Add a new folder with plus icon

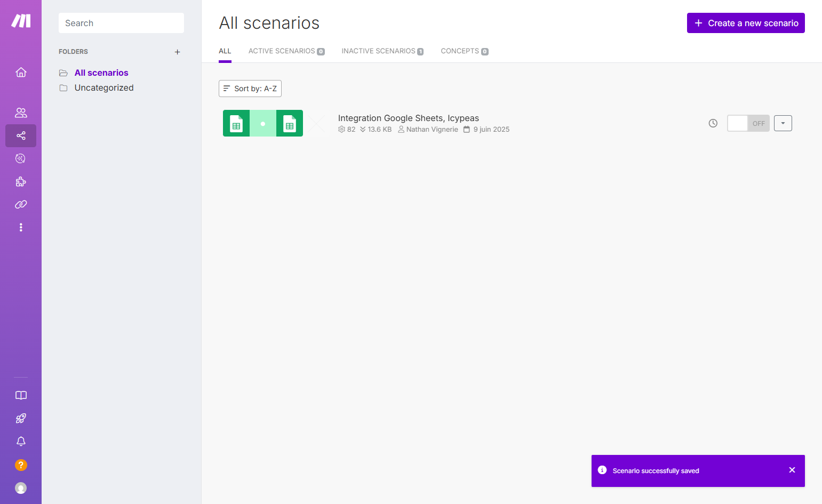178,52
